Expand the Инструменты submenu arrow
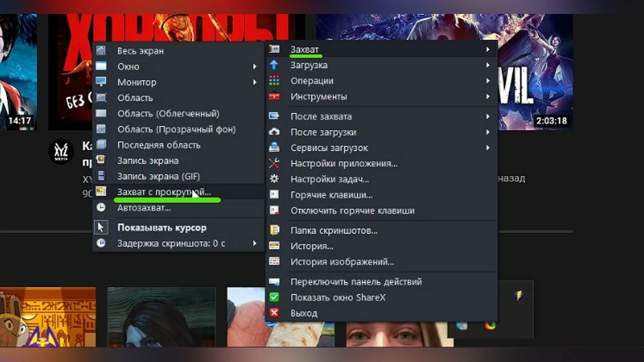The image size is (644, 362). [488, 97]
